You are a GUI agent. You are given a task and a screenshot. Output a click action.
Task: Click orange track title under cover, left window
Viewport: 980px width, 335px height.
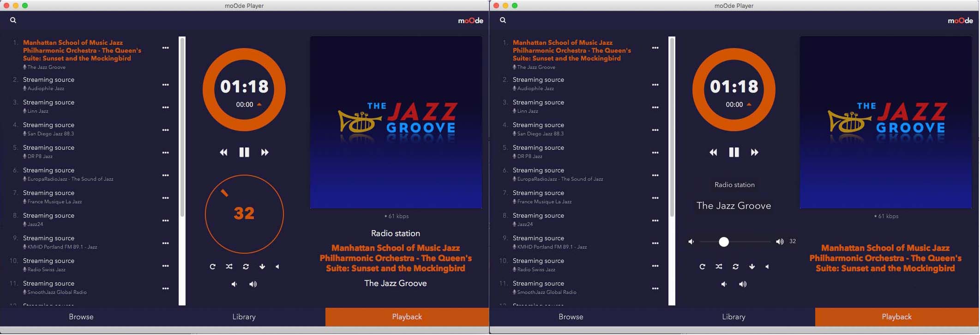396,258
